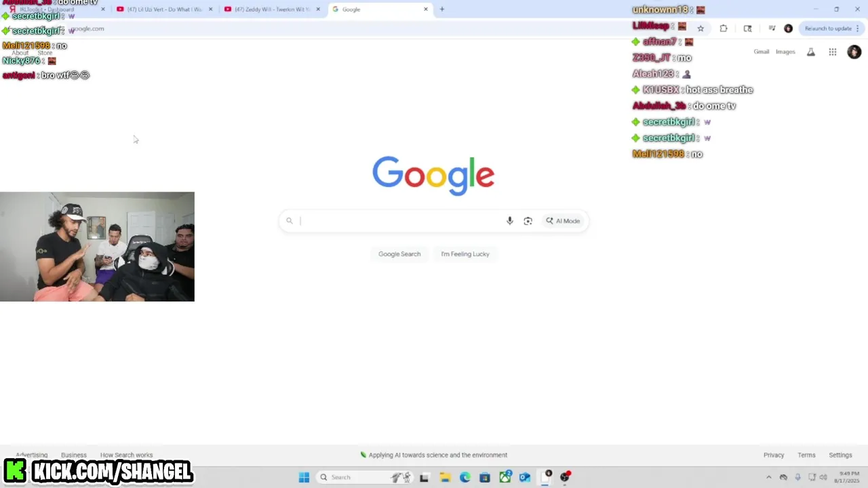Open File Explorer from the taskbar
Viewport: 868px width, 488px height.
click(x=445, y=477)
